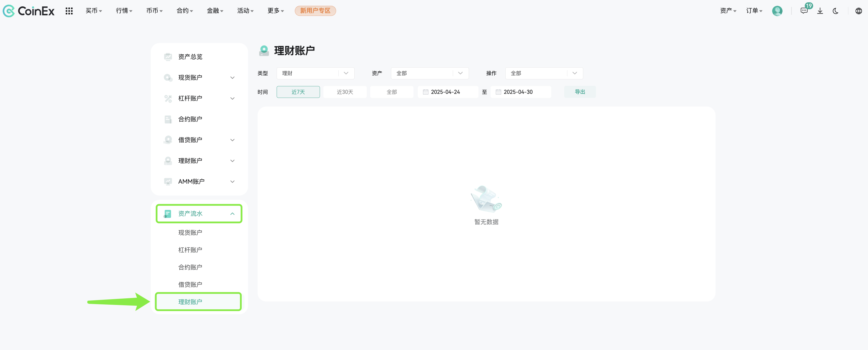This screenshot has width=868, height=350.
Task: Click the upper 借贷账户 sidebar icon
Action: coord(168,140)
